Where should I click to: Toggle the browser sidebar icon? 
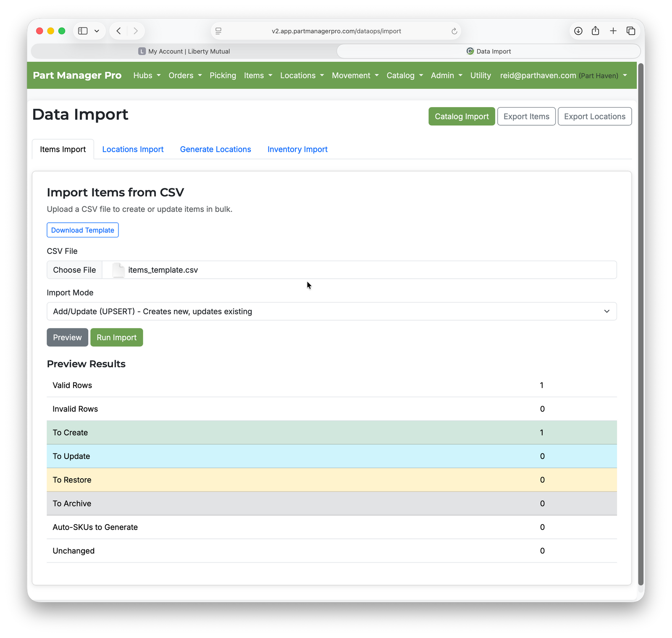[82, 31]
